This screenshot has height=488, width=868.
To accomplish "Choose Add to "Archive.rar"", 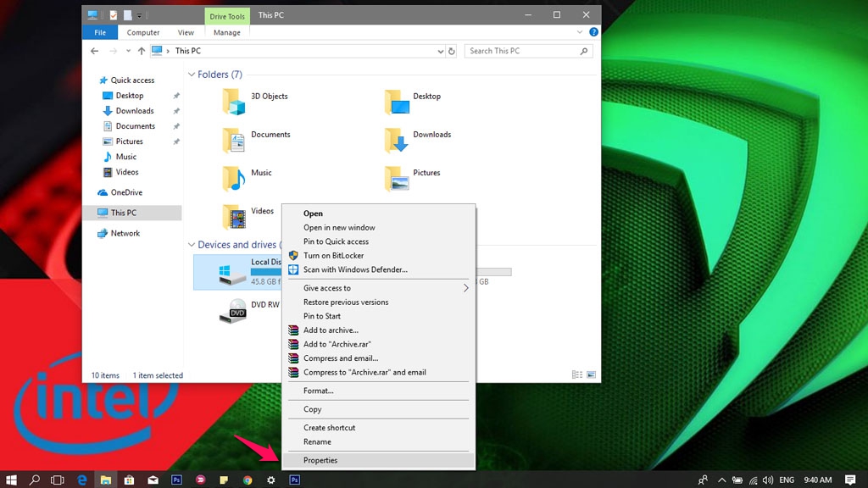I will pyautogui.click(x=379, y=344).
